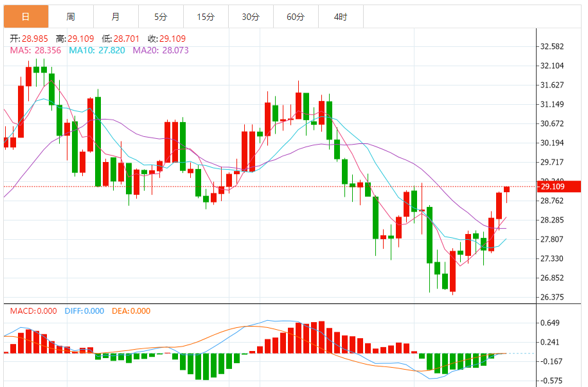The height and width of the screenshot is (387, 588).
Task: Switch to the 周 weekly tab
Action: 71,17
